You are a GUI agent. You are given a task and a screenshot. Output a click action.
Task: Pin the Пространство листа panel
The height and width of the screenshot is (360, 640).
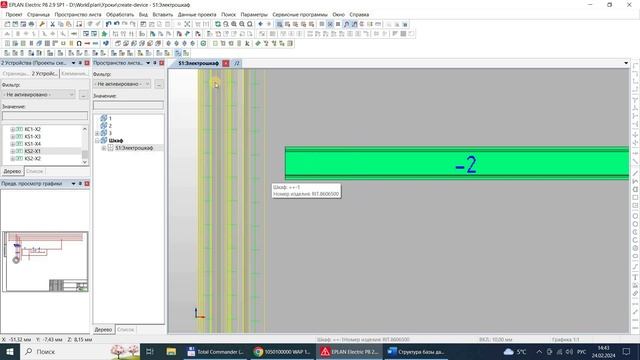(155, 63)
